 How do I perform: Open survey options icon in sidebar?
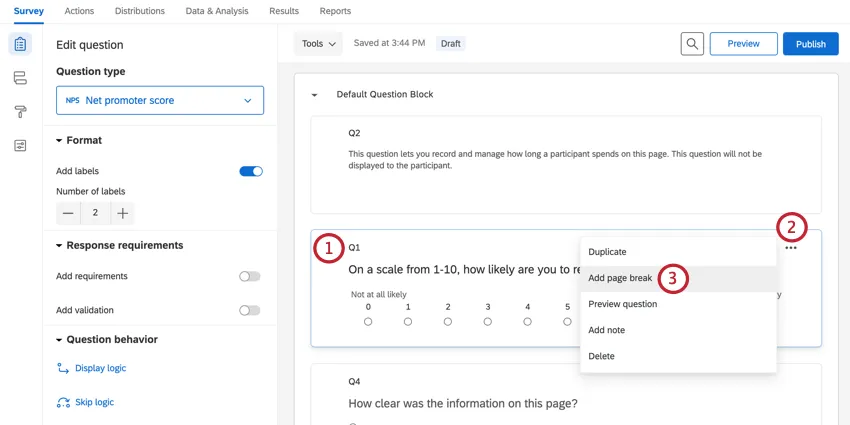[x=20, y=145]
